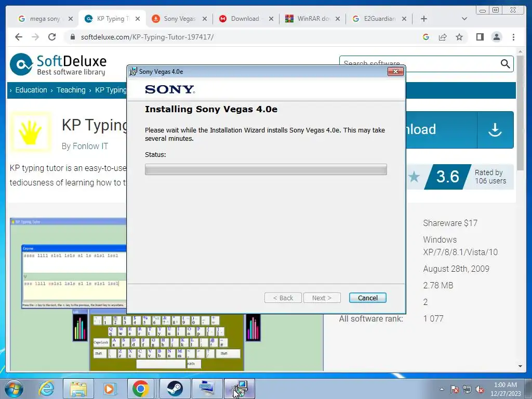Click the SoftDeluxe logo

pyautogui.click(x=58, y=64)
